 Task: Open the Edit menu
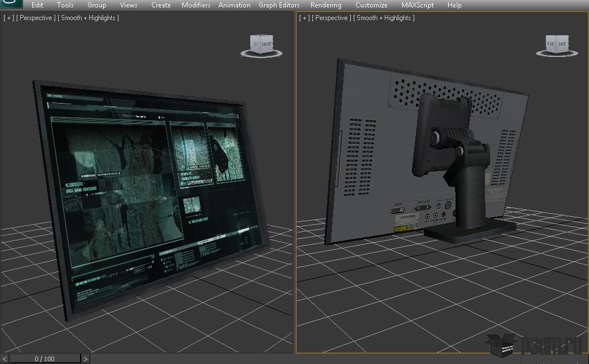[37, 5]
